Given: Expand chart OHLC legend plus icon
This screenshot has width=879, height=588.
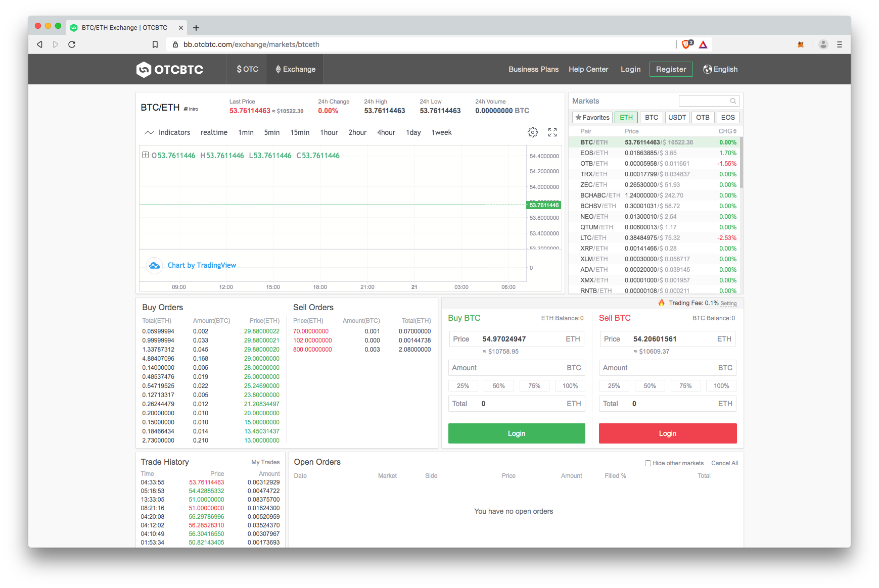Looking at the screenshot, I should click(x=145, y=155).
